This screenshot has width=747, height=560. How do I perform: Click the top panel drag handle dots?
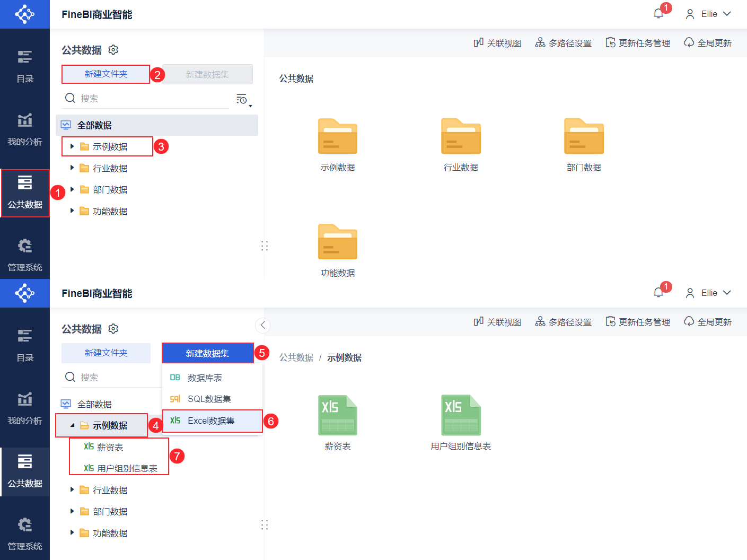pyautogui.click(x=265, y=246)
